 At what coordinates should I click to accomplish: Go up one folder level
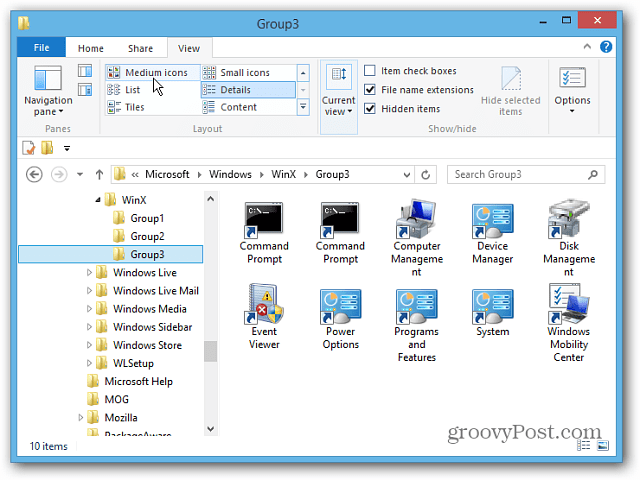click(x=99, y=175)
